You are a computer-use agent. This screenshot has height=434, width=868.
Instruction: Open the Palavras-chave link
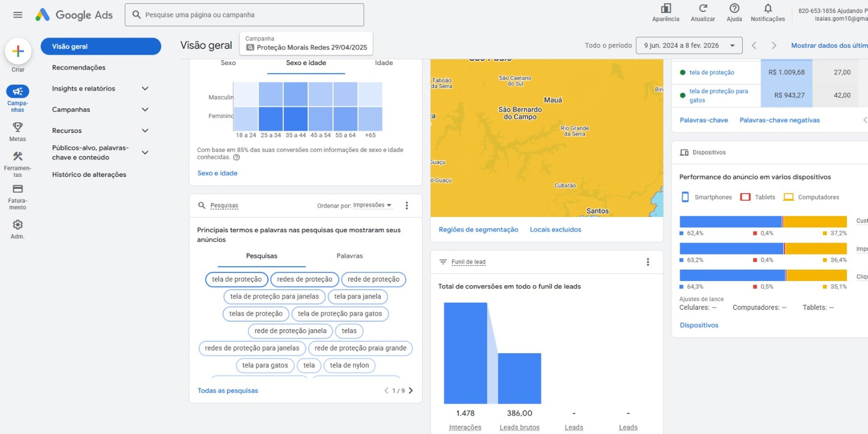[x=704, y=120]
